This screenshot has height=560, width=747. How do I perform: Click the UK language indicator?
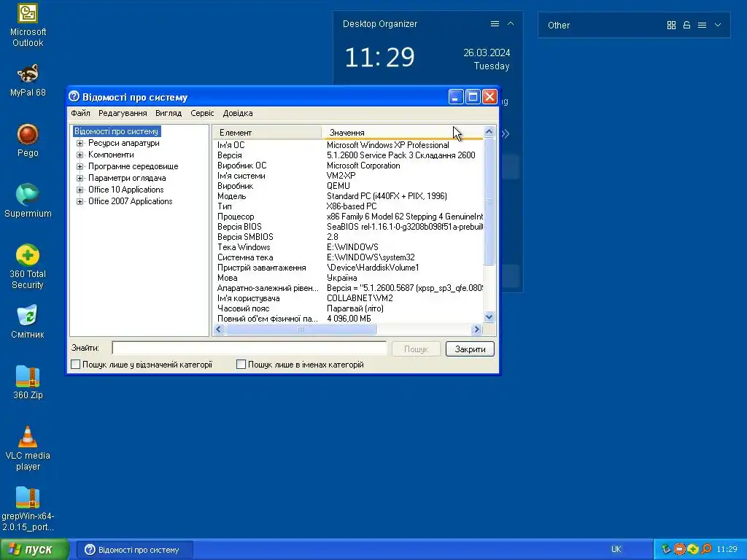pos(616,550)
